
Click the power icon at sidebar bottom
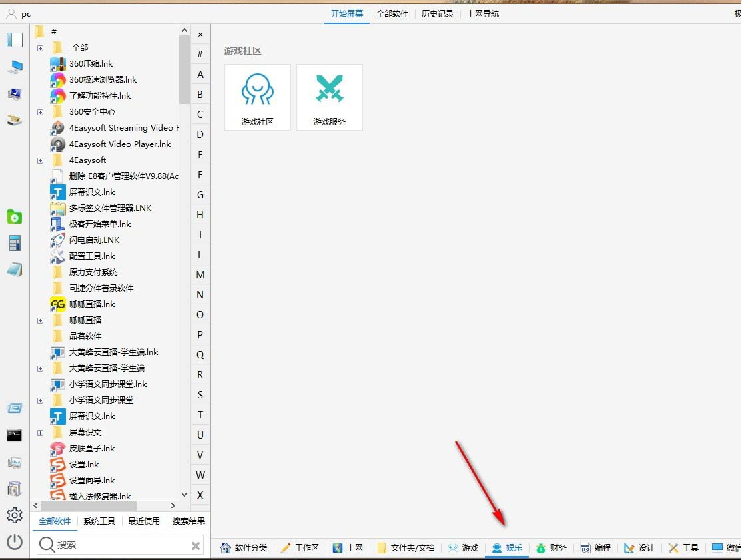coord(15,541)
